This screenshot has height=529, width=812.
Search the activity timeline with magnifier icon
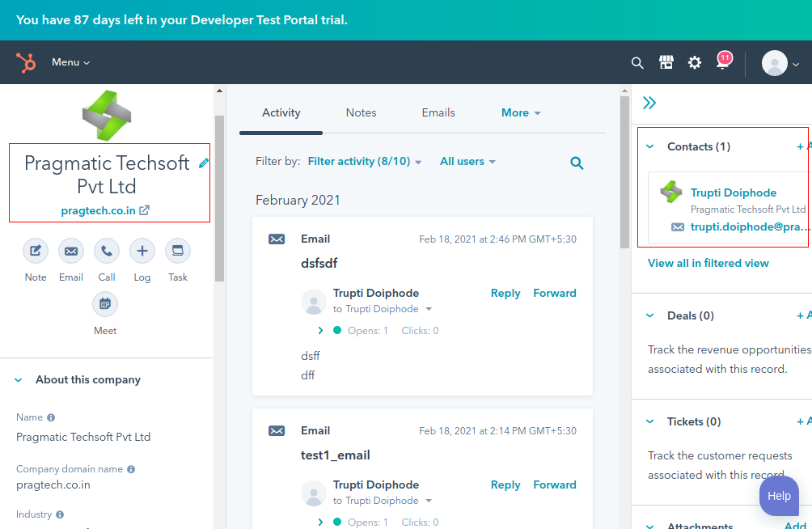577,163
